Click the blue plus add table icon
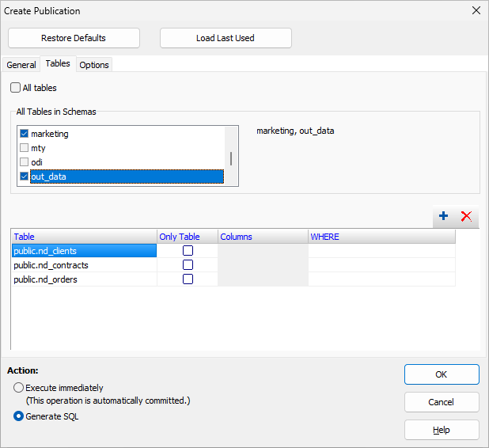This screenshot has height=448, width=489. (443, 216)
